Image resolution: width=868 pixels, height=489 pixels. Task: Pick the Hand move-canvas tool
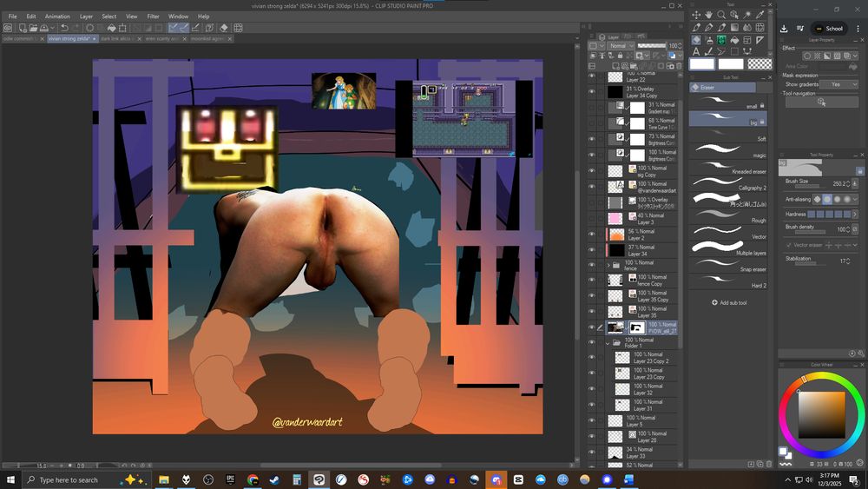(x=709, y=15)
